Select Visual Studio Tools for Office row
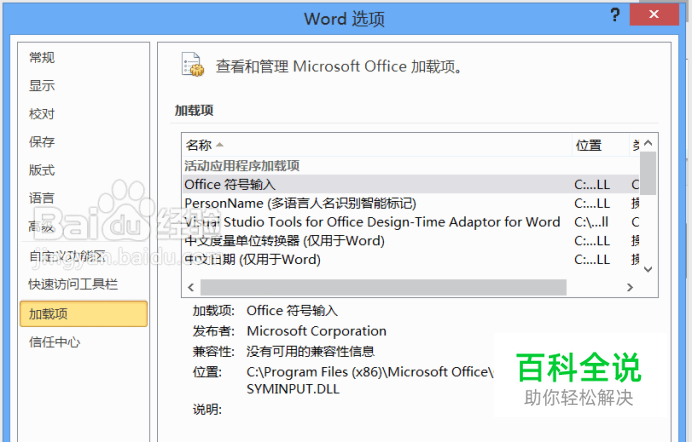Viewport: 692px width, 442px height. pyautogui.click(x=411, y=222)
